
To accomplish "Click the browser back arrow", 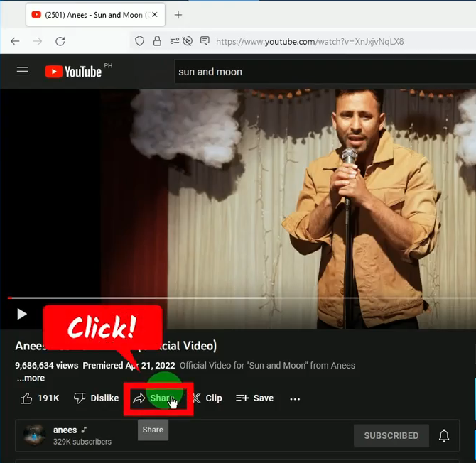I will click(15, 41).
